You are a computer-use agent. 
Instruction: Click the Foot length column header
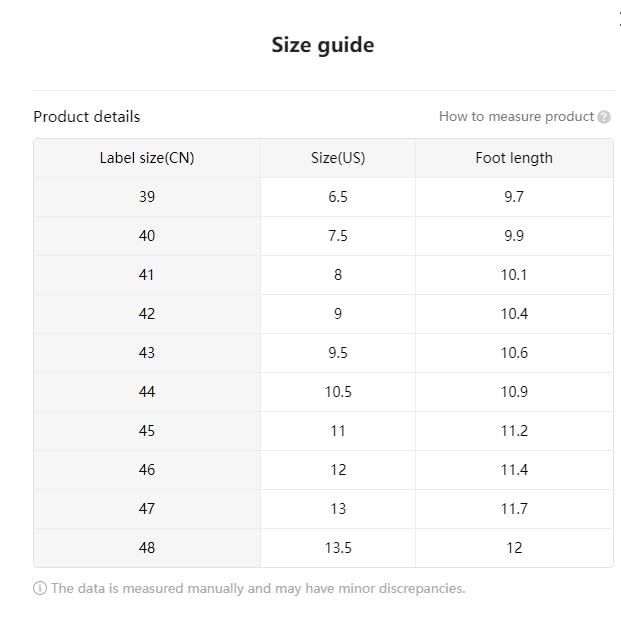pyautogui.click(x=514, y=158)
